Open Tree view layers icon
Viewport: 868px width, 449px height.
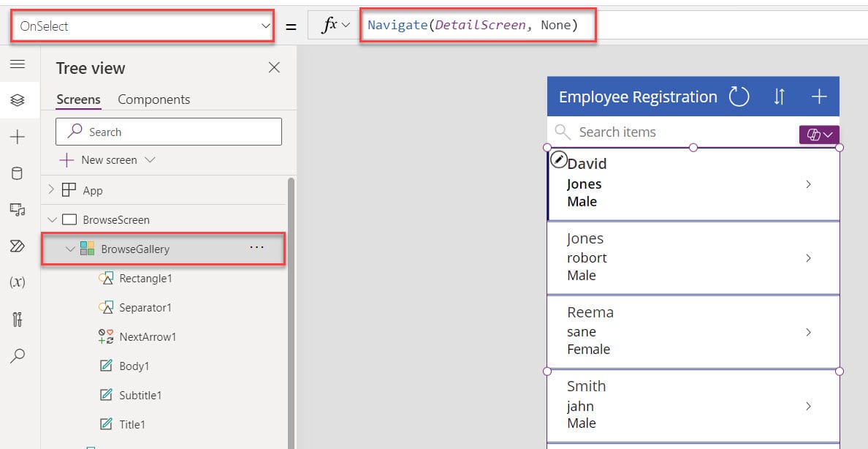pyautogui.click(x=18, y=99)
